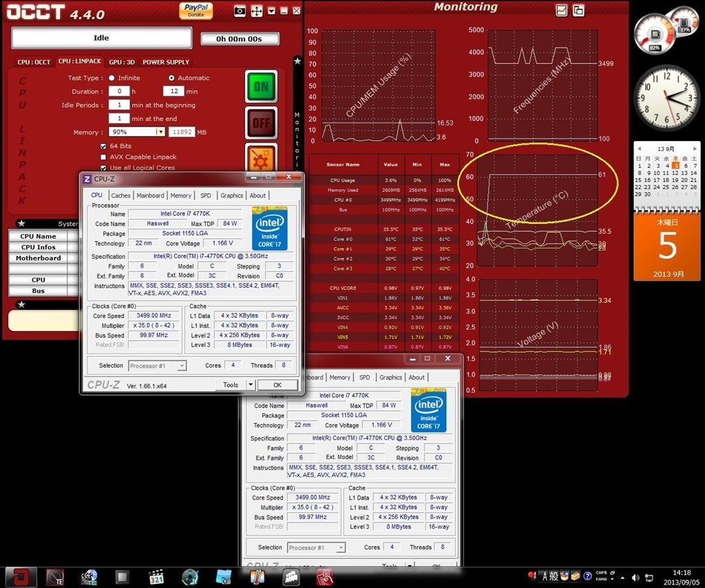This screenshot has width=705, height=588.
Task: Show hidden tray icons arrow
Action: [622, 578]
